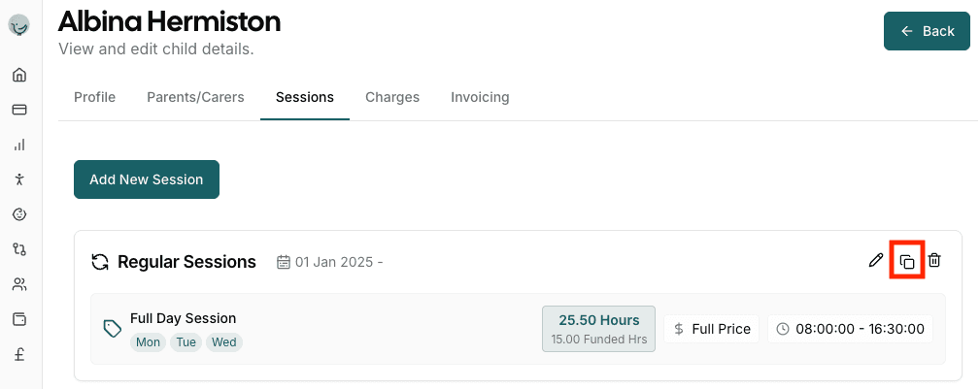Click the bird logo in sidebar

[x=19, y=25]
